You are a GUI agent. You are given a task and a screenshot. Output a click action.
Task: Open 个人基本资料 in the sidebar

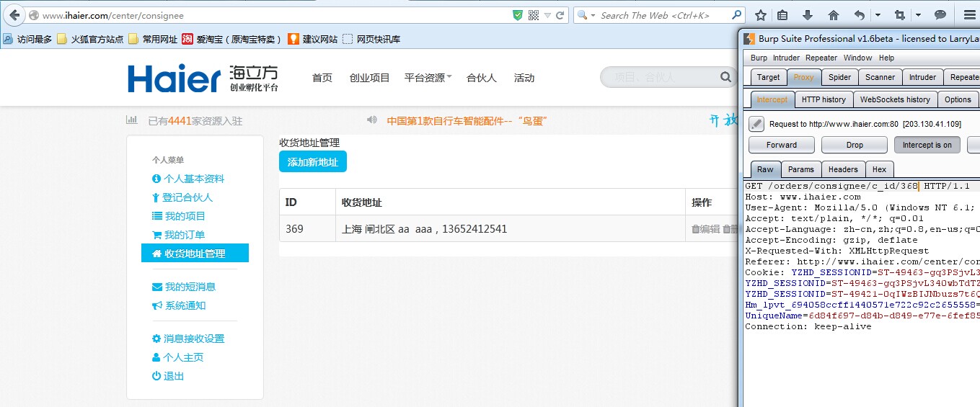188,179
